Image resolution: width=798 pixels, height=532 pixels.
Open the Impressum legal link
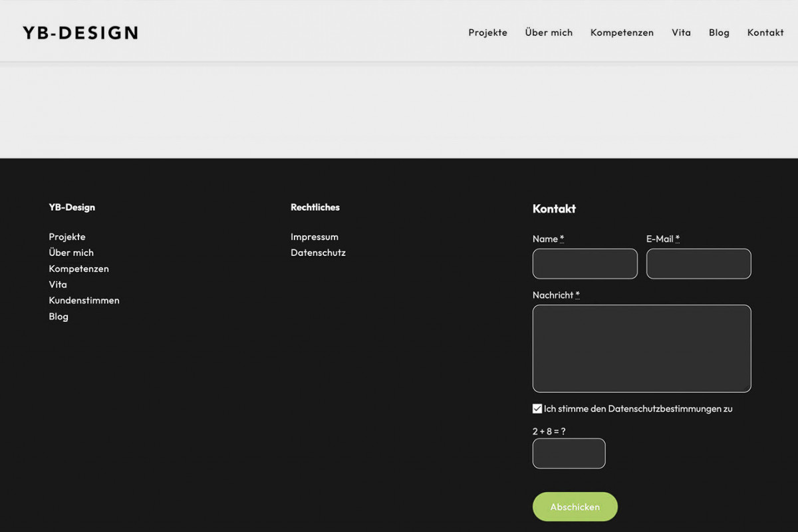(x=315, y=237)
